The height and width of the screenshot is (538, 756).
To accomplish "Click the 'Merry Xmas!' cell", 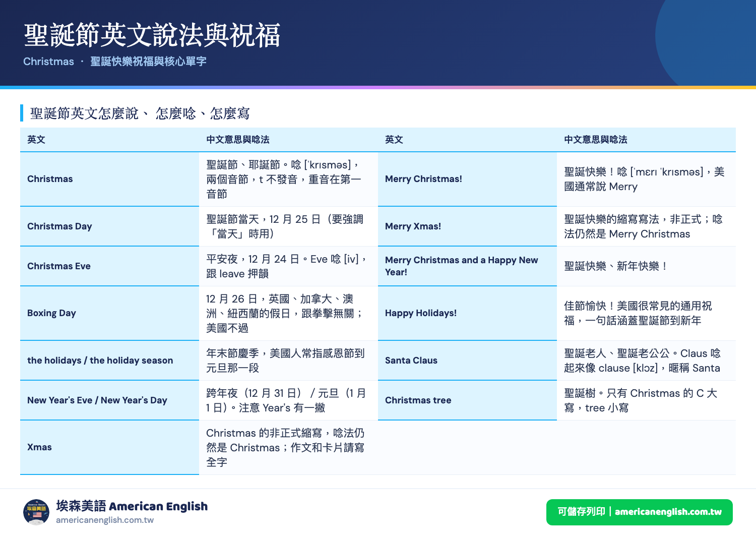I will click(x=467, y=226).
